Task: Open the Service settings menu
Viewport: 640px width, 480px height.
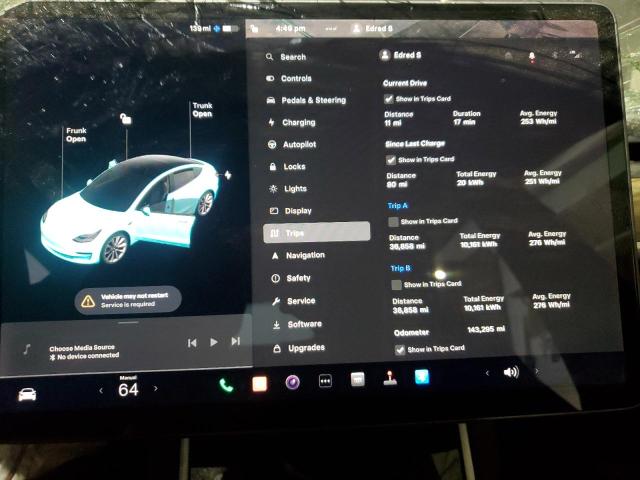Action: (x=294, y=301)
